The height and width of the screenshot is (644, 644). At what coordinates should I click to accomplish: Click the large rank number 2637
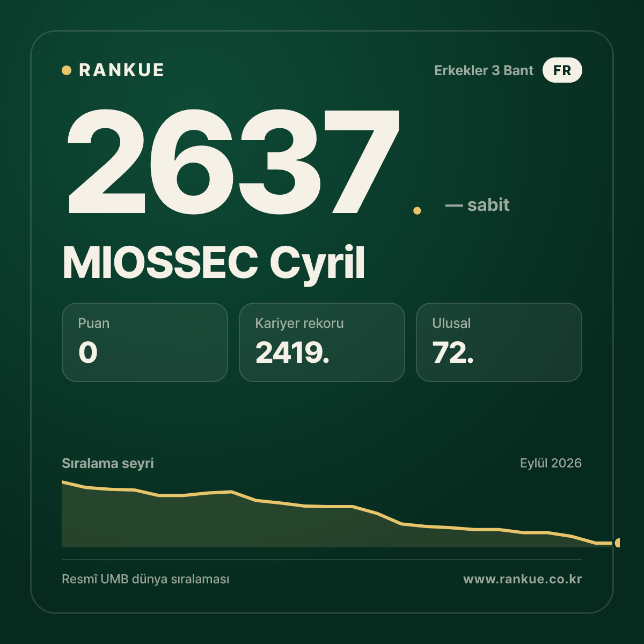233,161
